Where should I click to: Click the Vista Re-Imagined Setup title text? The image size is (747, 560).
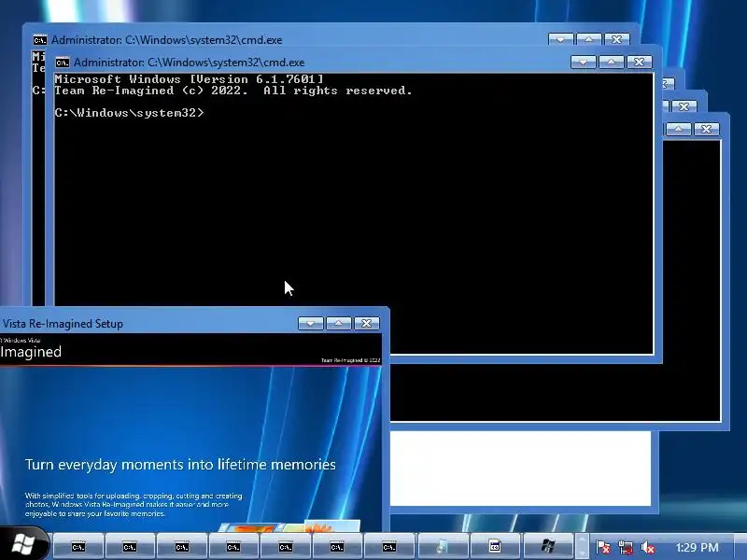pyautogui.click(x=63, y=324)
